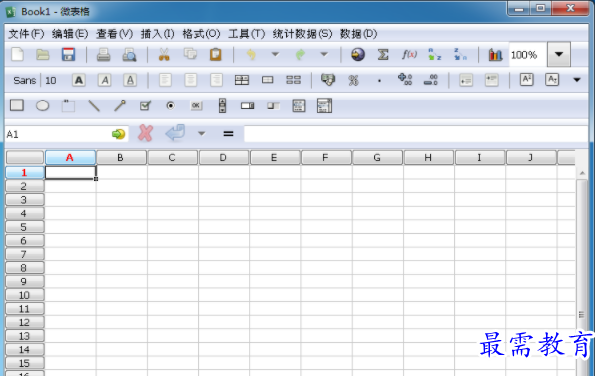This screenshot has width=601, height=376.
Task: Print the sheet with the printer icon
Action: point(103,54)
